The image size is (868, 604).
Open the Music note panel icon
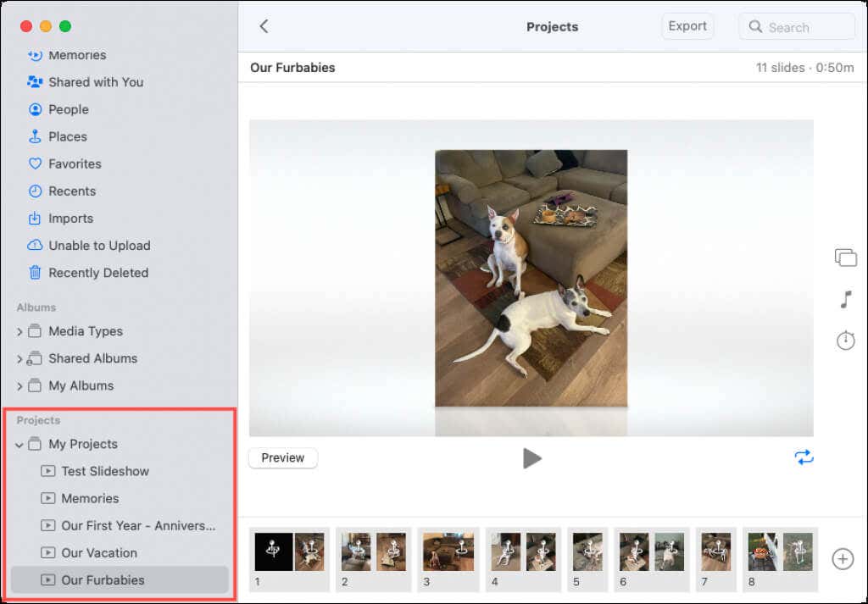(x=845, y=299)
